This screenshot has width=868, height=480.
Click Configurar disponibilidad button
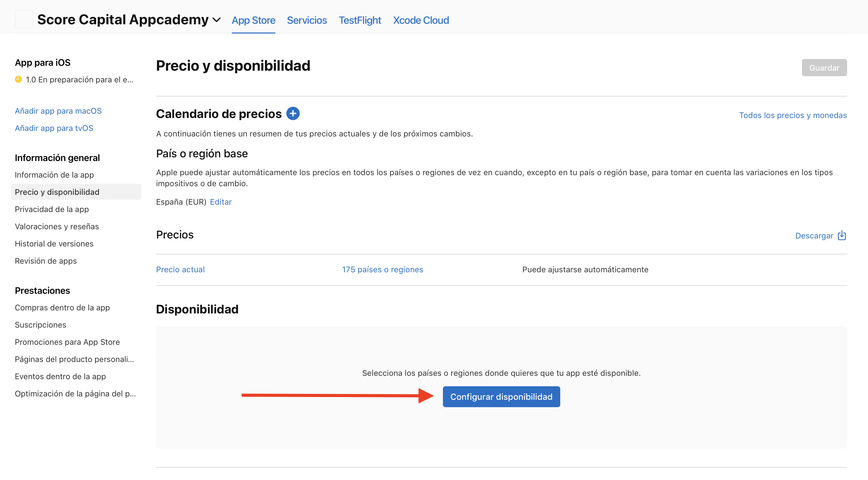[501, 397]
